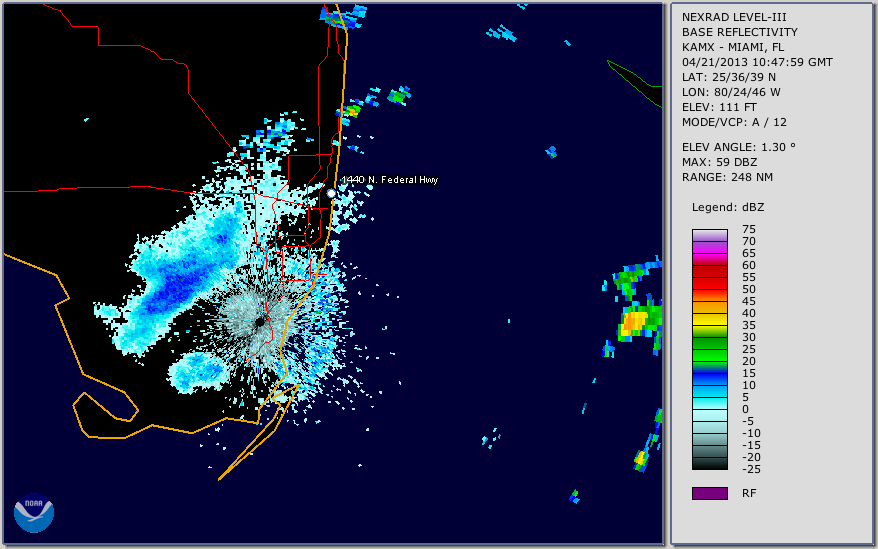The height and width of the screenshot is (549, 878).
Task: Select the 'KAMX - MIAMI, FL' station text
Action: tap(733, 47)
